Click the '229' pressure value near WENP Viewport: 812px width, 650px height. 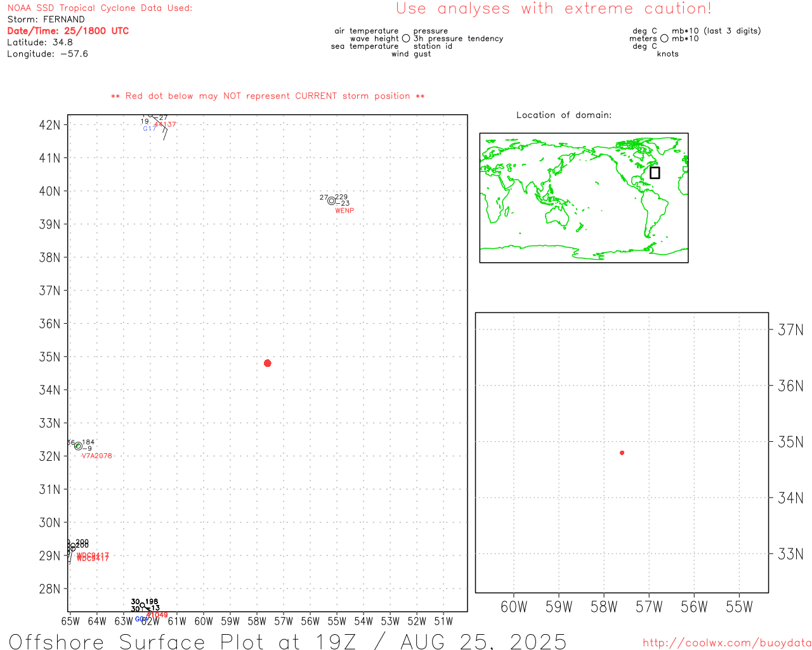[x=341, y=197]
